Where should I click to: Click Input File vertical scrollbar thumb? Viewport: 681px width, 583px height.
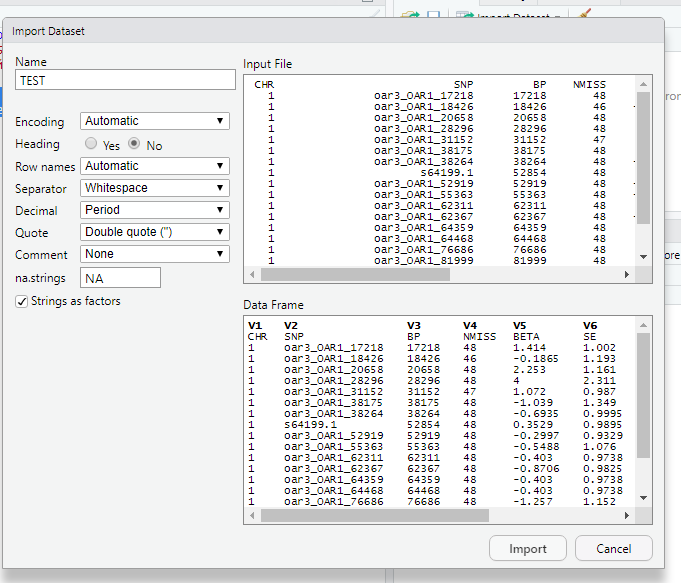(643, 158)
